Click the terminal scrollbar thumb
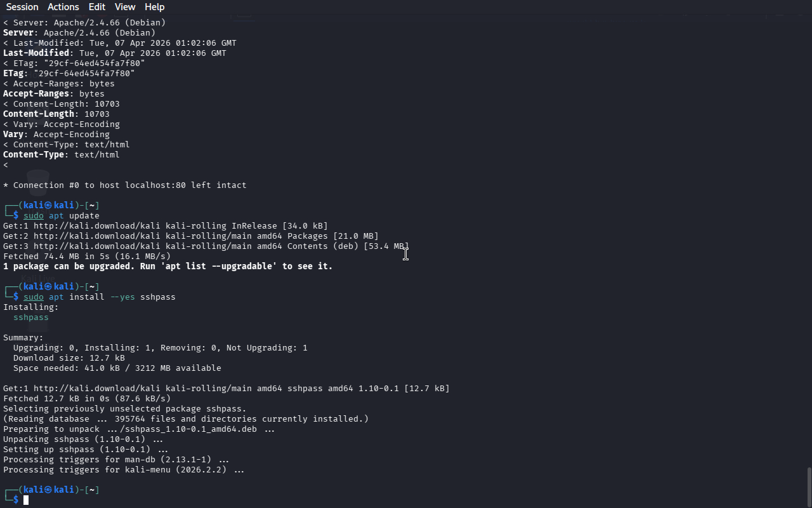This screenshot has height=508, width=812. (809, 486)
